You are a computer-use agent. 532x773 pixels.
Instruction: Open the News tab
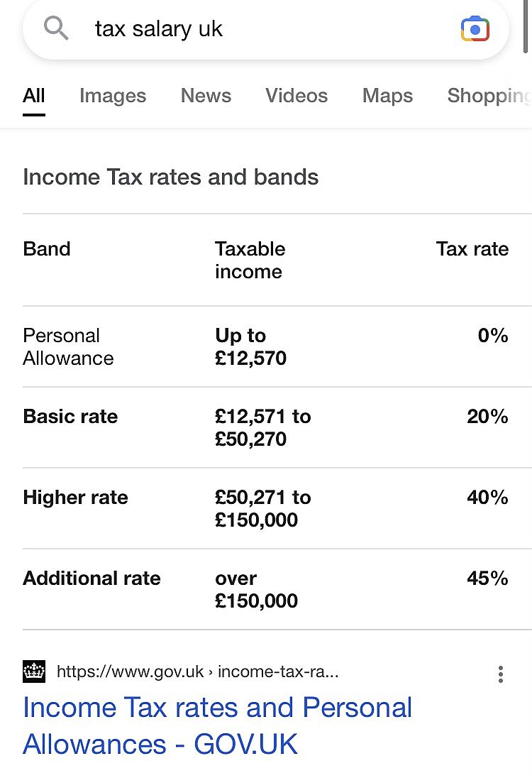tap(206, 96)
